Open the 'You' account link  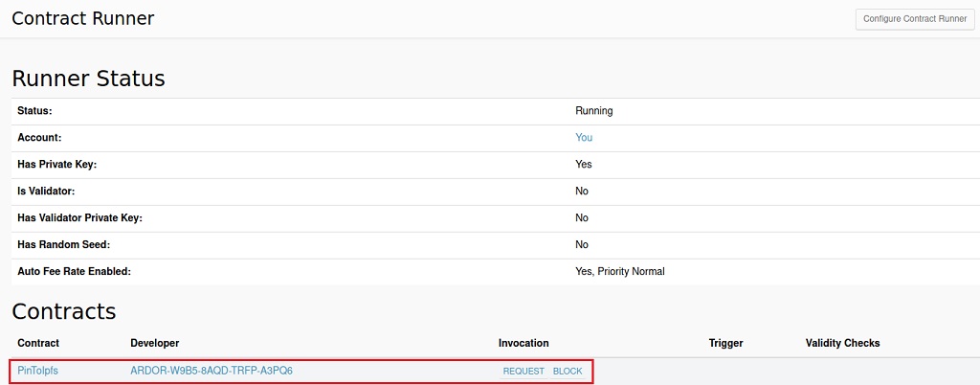pyautogui.click(x=584, y=138)
